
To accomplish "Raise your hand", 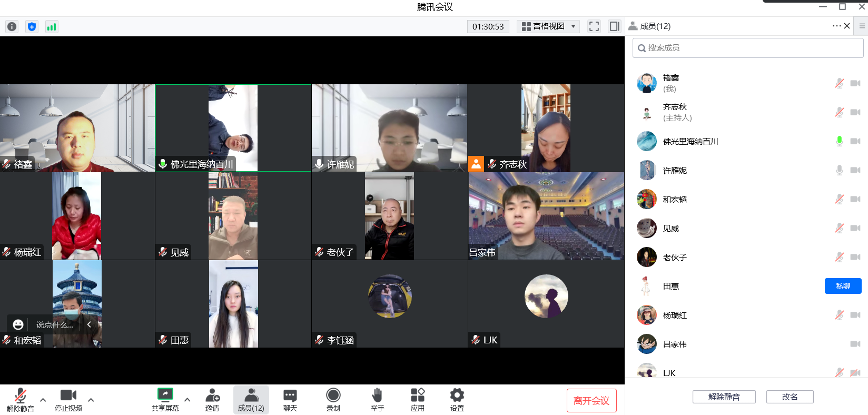I will pyautogui.click(x=377, y=400).
